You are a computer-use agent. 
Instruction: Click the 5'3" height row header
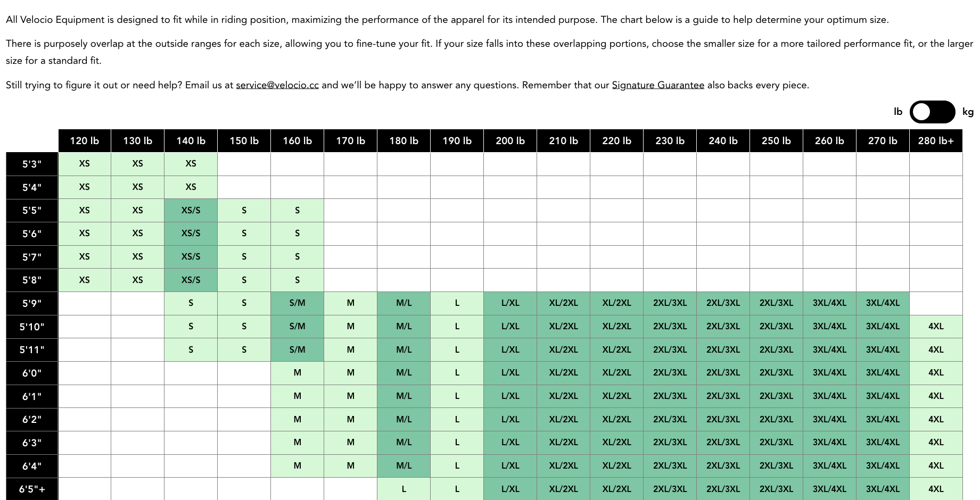coord(32,164)
